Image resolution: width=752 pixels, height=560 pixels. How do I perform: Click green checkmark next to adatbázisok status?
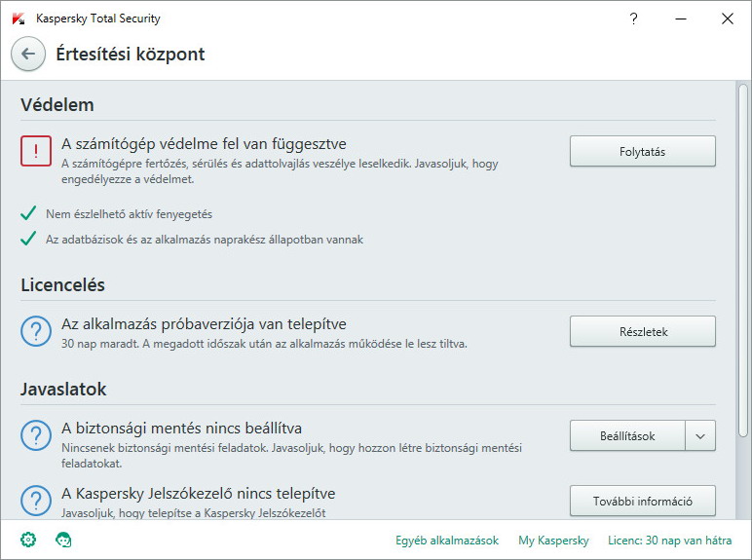pos(28,239)
